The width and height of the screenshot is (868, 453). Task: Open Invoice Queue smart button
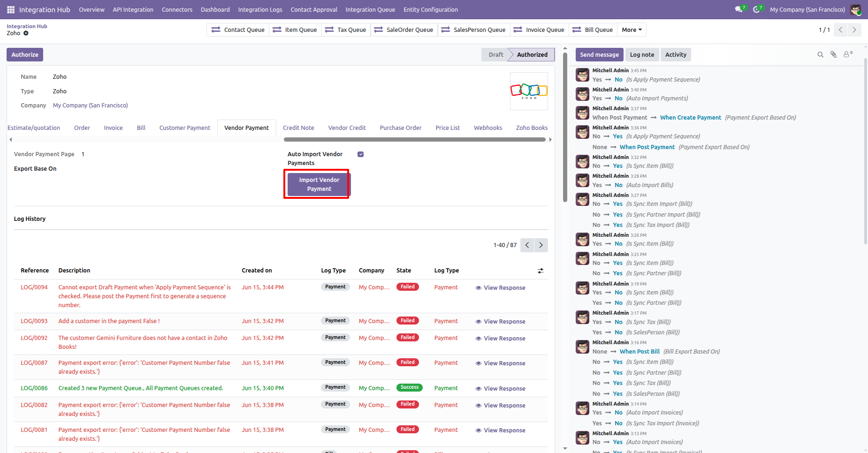[540, 30]
